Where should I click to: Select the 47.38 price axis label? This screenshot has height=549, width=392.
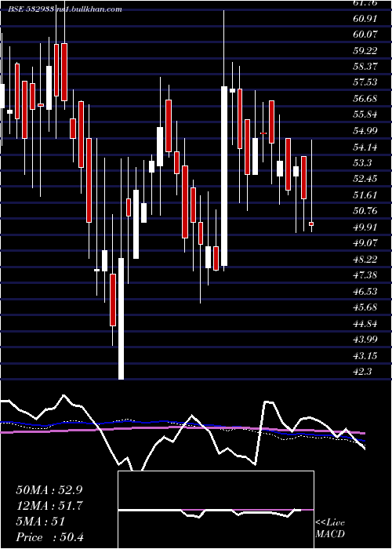(365, 274)
